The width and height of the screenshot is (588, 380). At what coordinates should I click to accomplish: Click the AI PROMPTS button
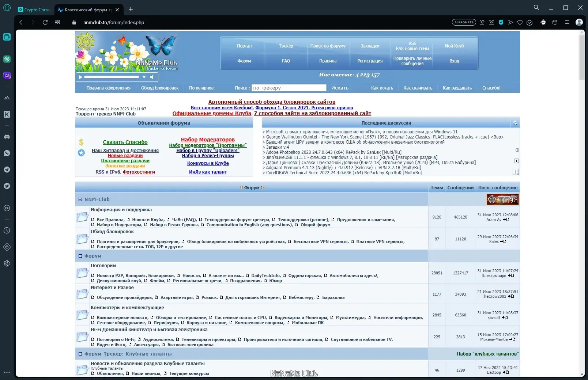click(464, 22)
